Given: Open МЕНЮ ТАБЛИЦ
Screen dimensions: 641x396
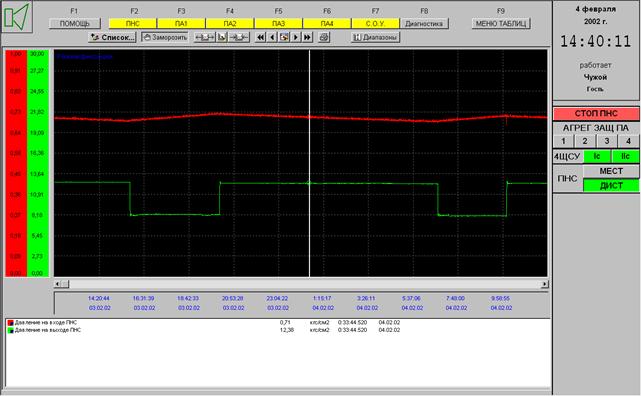Looking at the screenshot, I should pos(501,24).
